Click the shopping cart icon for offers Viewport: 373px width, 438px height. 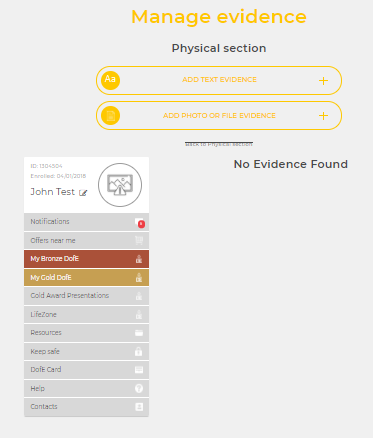point(139,240)
